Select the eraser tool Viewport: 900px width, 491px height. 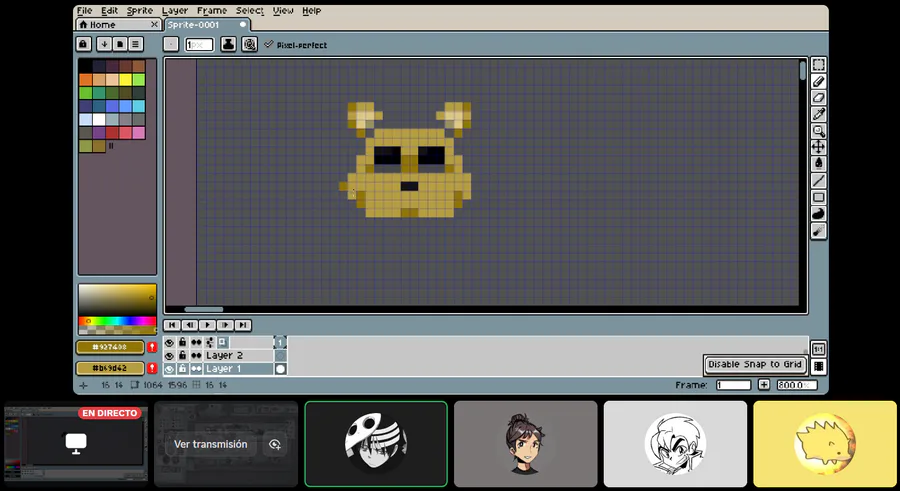point(818,98)
